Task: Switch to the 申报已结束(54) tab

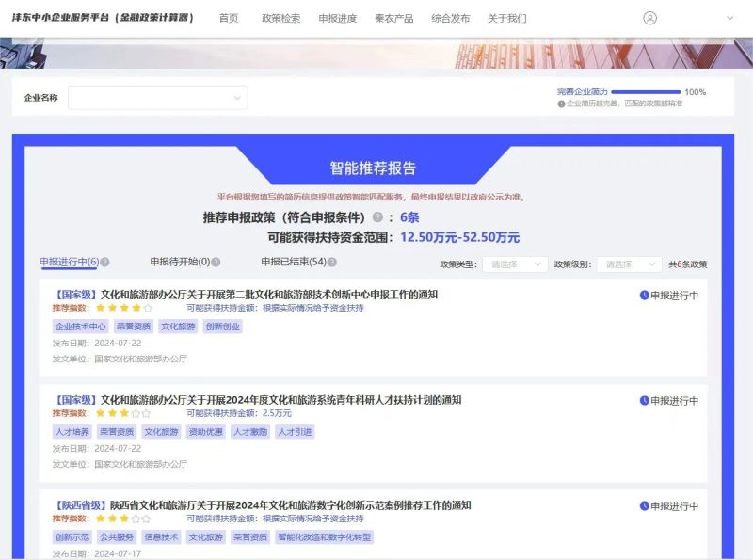Action: (293, 263)
